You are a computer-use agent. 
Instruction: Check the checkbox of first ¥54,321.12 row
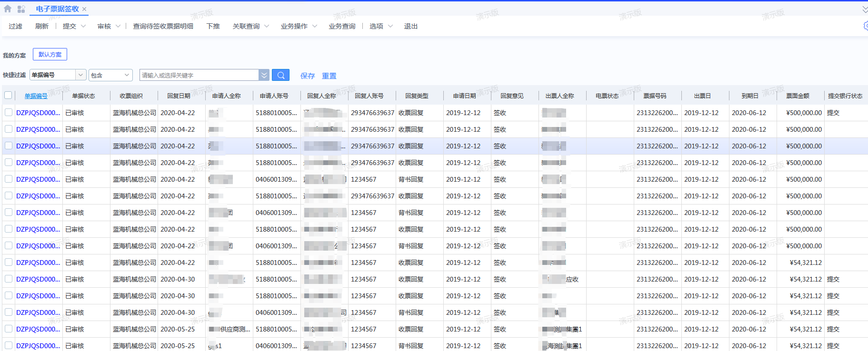9,262
